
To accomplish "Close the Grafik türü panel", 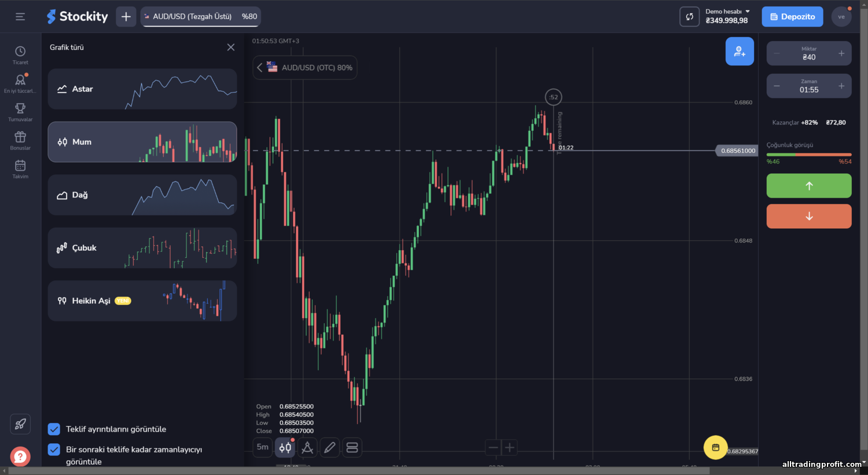I will [231, 47].
